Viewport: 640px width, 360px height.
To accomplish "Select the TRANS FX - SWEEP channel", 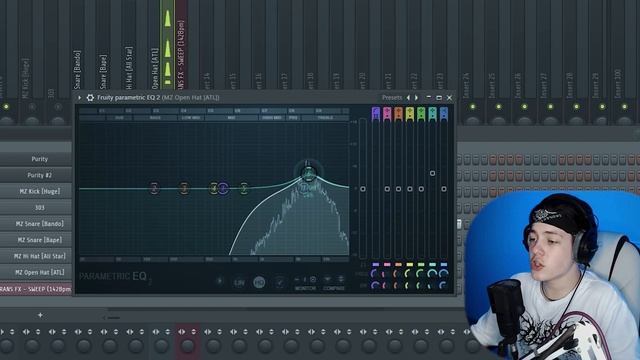I will tap(36, 289).
